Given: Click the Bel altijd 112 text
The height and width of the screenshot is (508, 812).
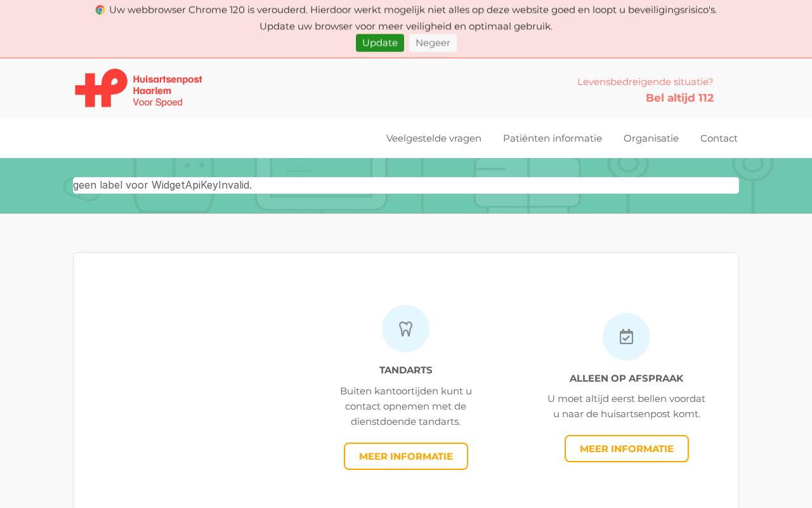Looking at the screenshot, I should coord(679,98).
